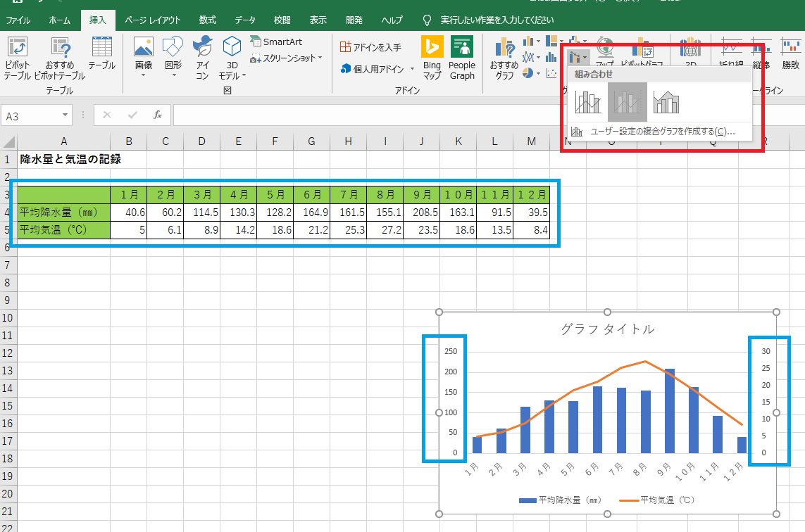
Task: Select column header F
Action: pos(275,141)
